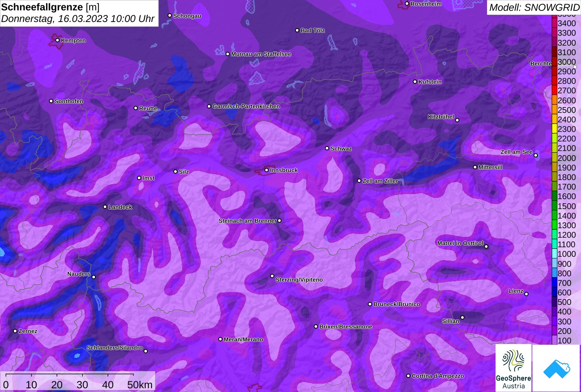Click the 3000 m red legend swatch
Screen dimensions: 581x392
pyautogui.click(x=554, y=62)
